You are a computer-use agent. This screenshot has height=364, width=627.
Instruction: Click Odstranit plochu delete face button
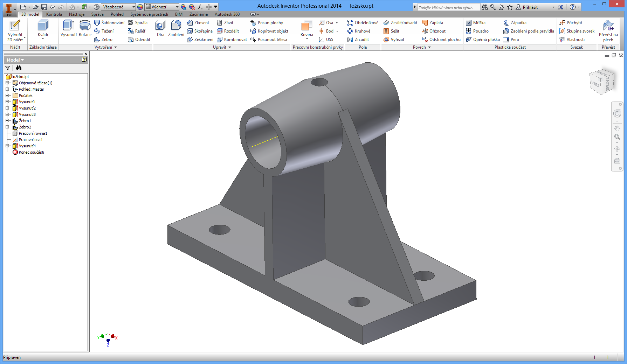(x=441, y=40)
